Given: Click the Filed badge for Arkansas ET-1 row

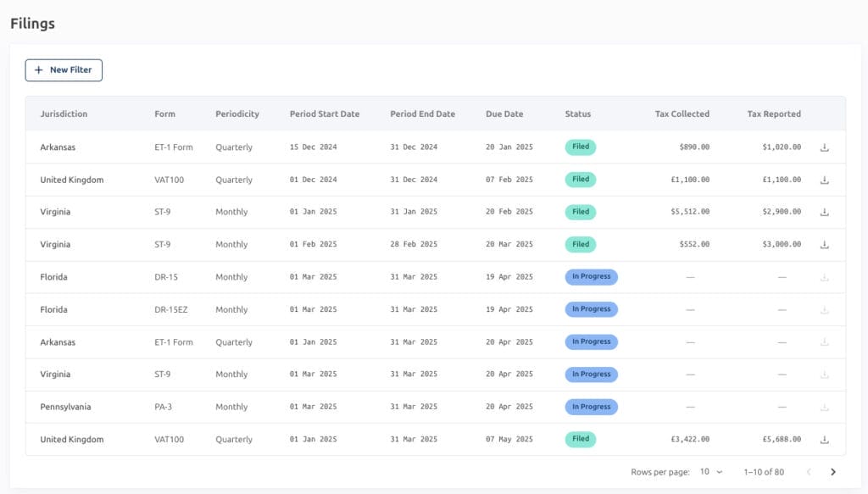Looking at the screenshot, I should coord(581,147).
